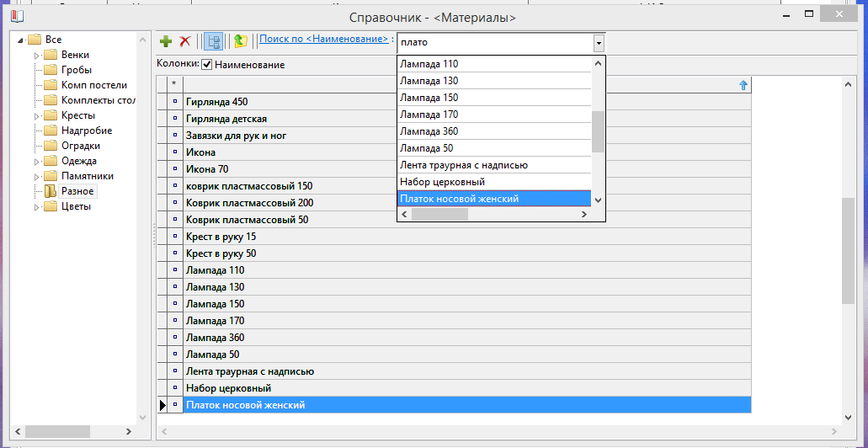Select the Крест в руку 50 row
Screen dimensions: 868x448
466,253
